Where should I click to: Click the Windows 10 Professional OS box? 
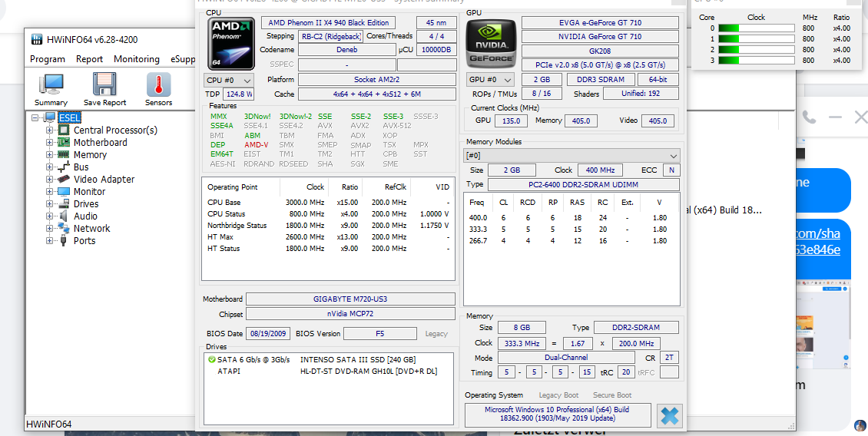tap(558, 415)
